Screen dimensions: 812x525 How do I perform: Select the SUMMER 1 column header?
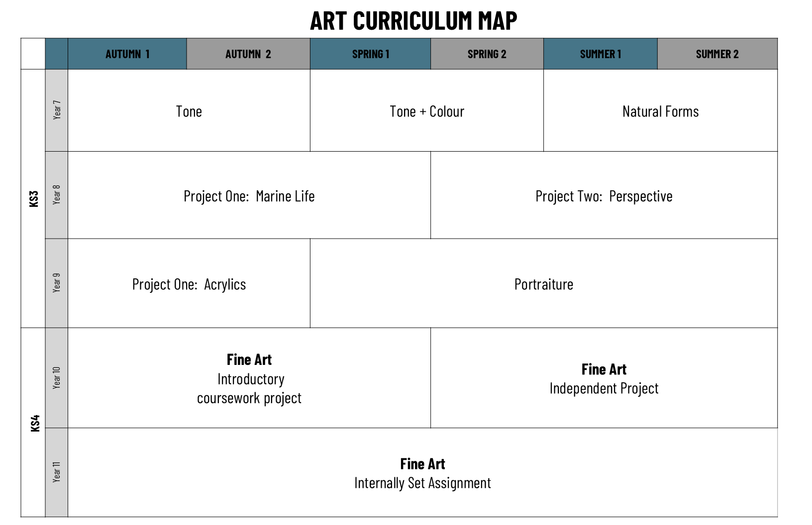tap(601, 54)
